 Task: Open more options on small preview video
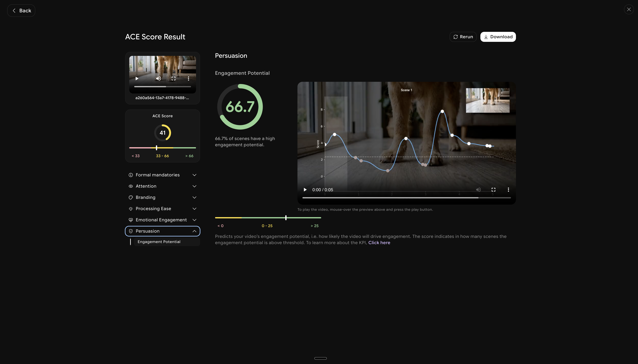pos(188,79)
